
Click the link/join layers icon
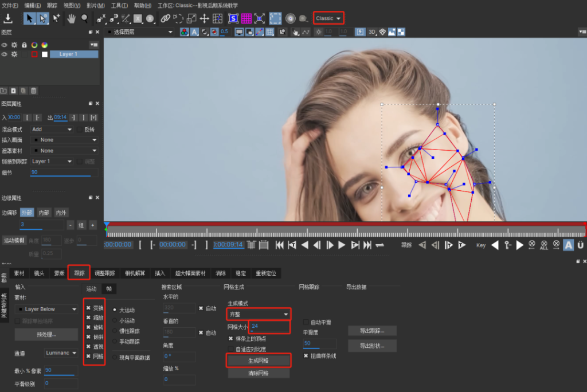[166, 18]
